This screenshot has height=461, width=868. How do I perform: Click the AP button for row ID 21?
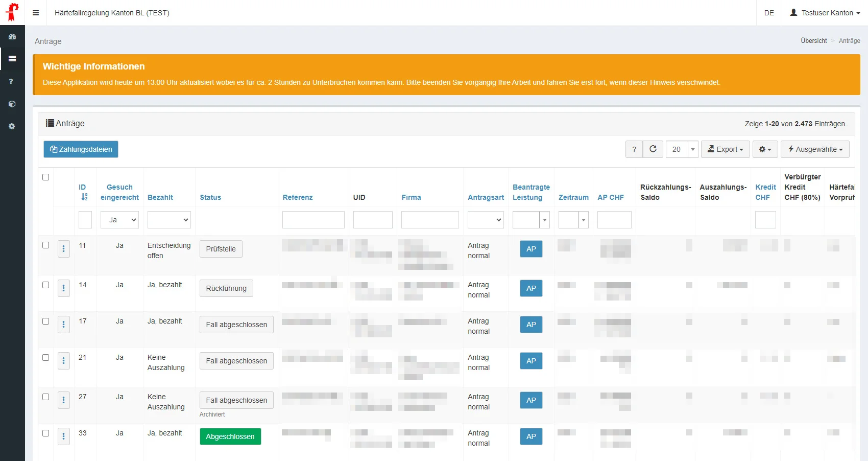pyautogui.click(x=531, y=361)
